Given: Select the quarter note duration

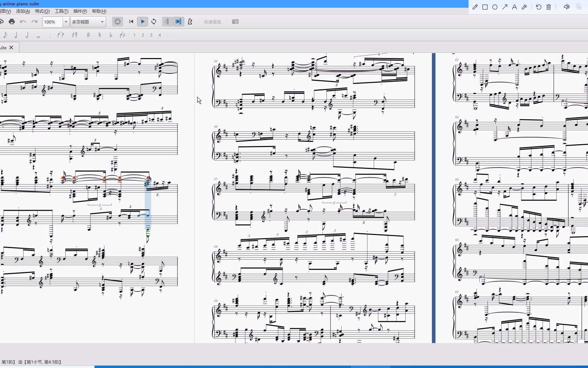Looking at the screenshot, I should [x=16, y=35].
